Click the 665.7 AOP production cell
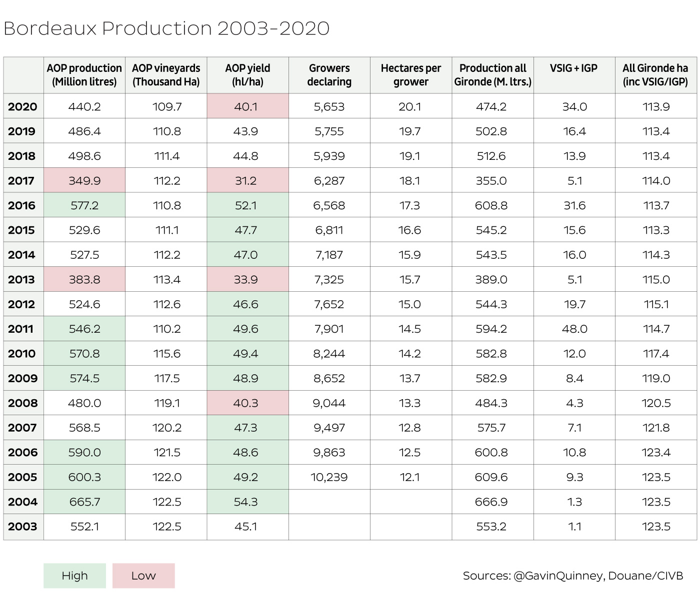Image resolution: width=700 pixels, height=600 pixels. 84,502
